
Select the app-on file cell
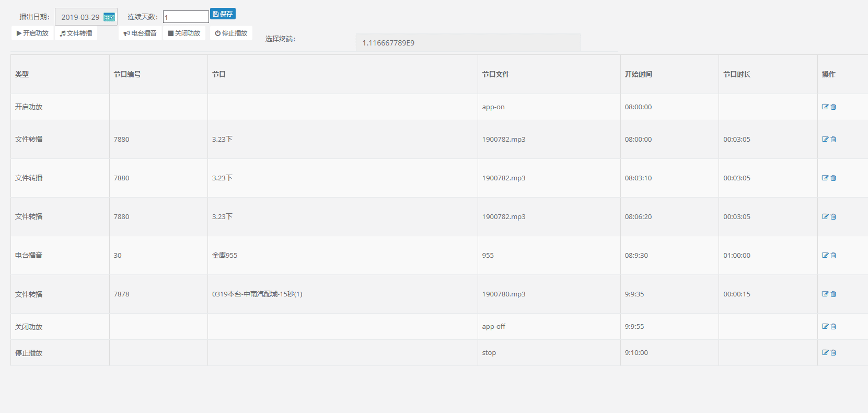[549, 107]
